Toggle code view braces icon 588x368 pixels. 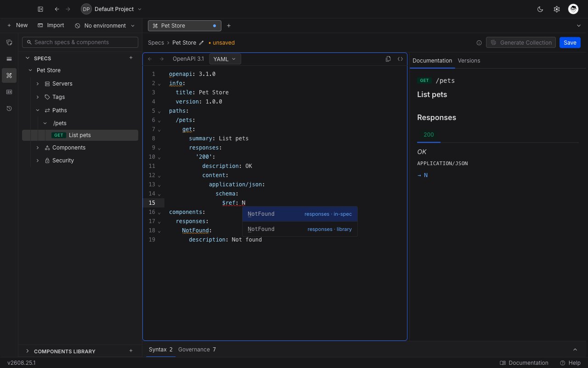[400, 59]
